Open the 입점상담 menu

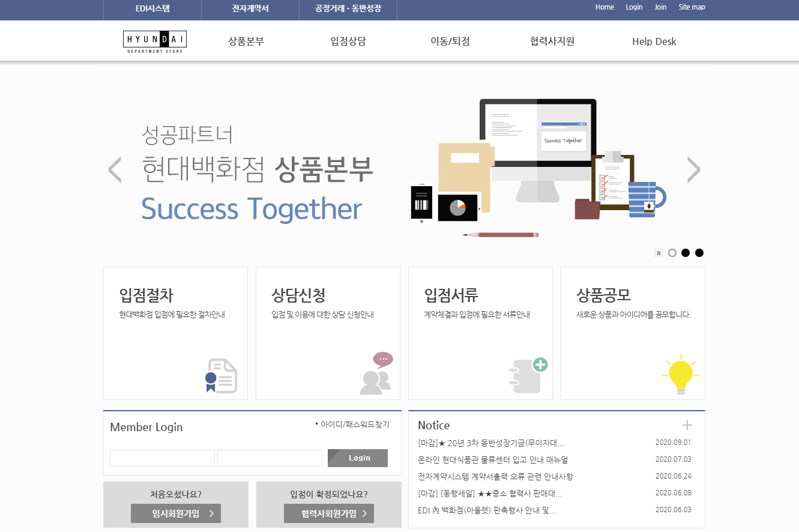[x=348, y=41]
